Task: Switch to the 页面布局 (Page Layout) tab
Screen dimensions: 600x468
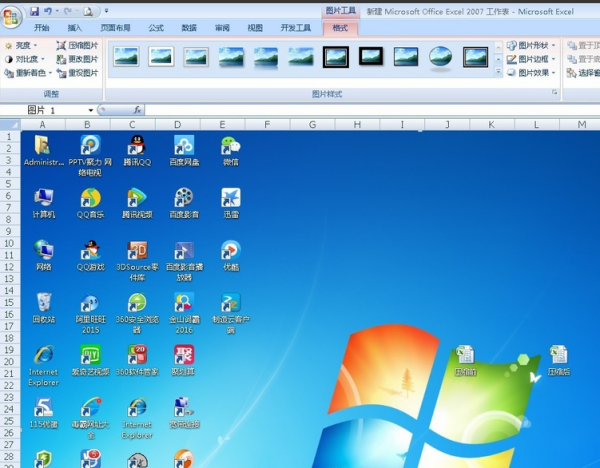Action: coord(115,28)
